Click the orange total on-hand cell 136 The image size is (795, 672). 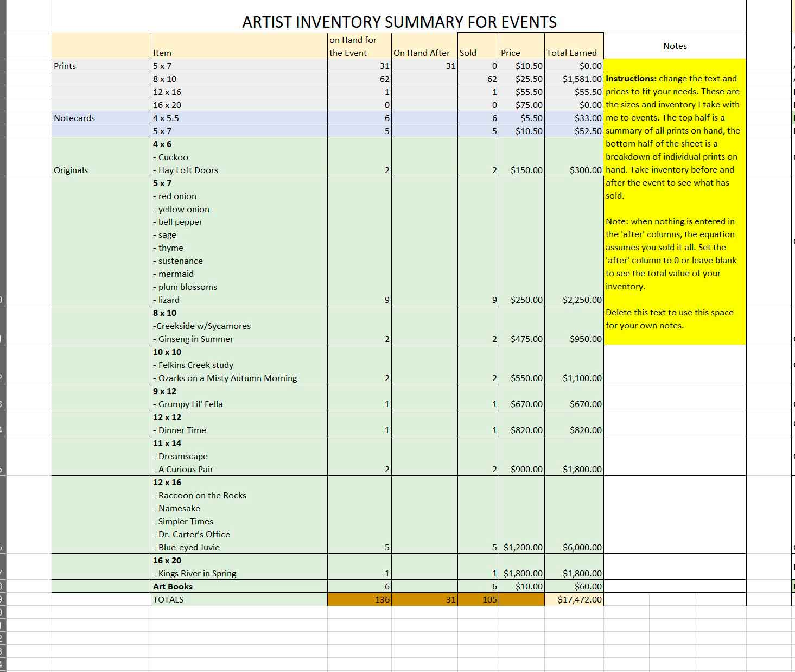point(359,599)
